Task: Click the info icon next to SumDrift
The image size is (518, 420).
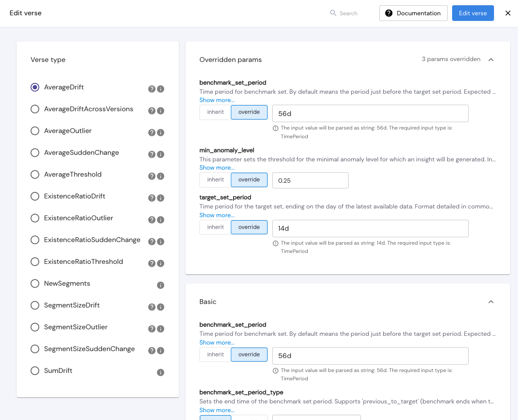Action: 161,372
